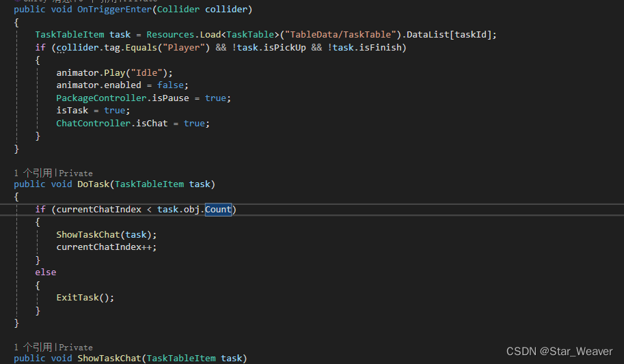The image size is (624, 364).
Task: Click the "Player" string literal
Action: 184,47
